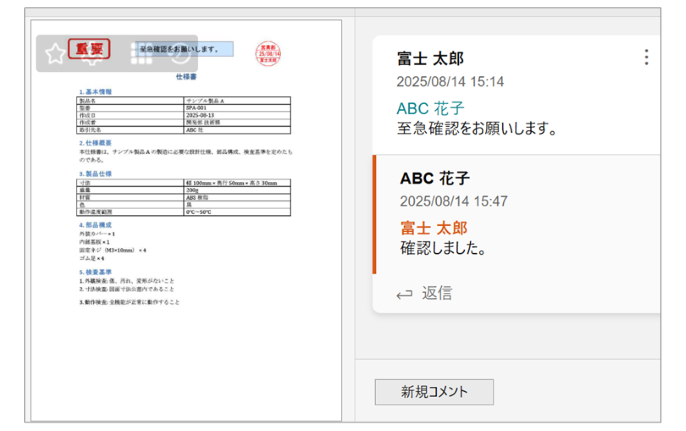Click the 0°C~50°C temperature range cell

pyautogui.click(x=237, y=212)
